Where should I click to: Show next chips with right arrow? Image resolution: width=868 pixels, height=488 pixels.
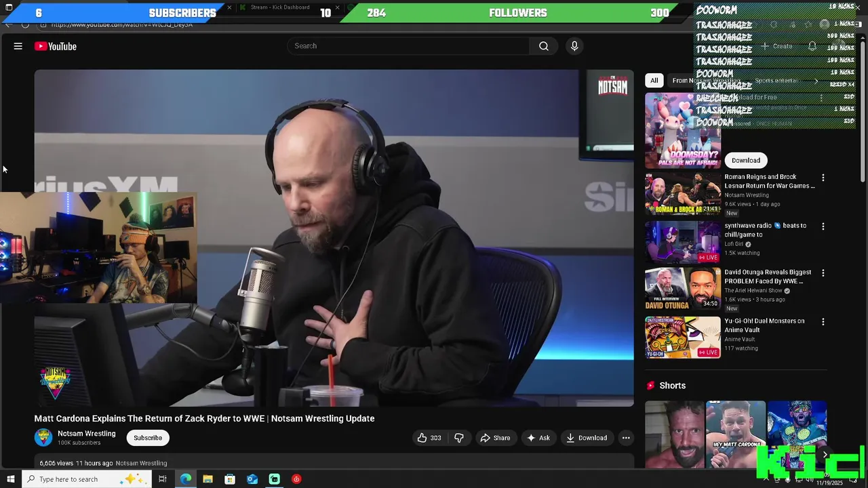pyautogui.click(x=816, y=81)
